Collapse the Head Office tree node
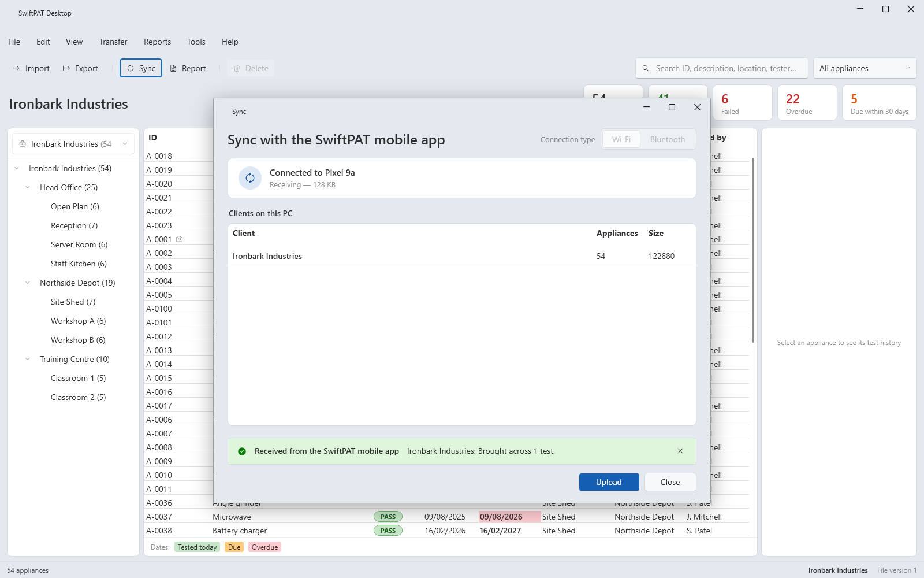This screenshot has height=578, width=924. [28, 187]
